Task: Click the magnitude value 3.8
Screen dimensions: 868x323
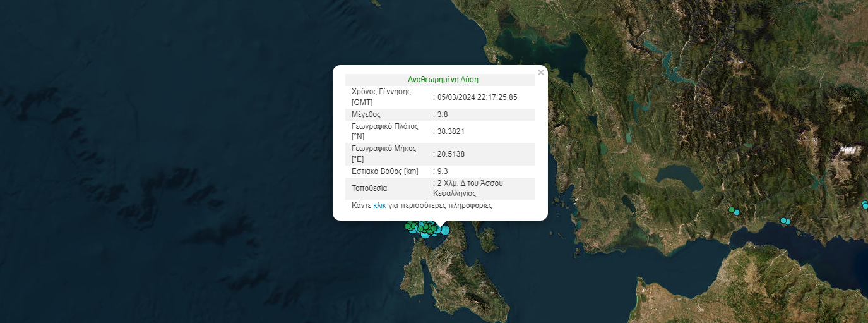Action: tap(443, 114)
